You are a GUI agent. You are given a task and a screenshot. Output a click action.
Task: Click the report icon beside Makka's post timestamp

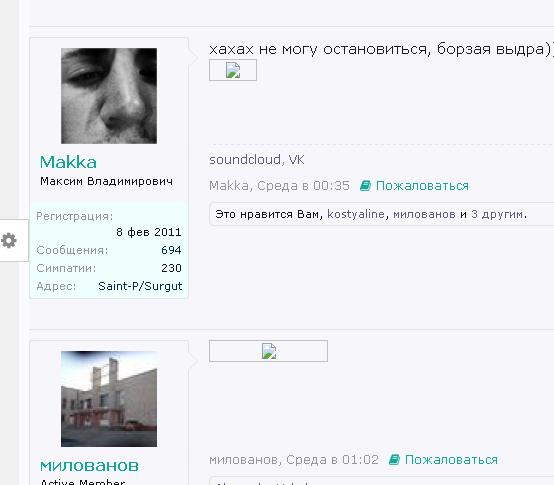[x=365, y=185]
